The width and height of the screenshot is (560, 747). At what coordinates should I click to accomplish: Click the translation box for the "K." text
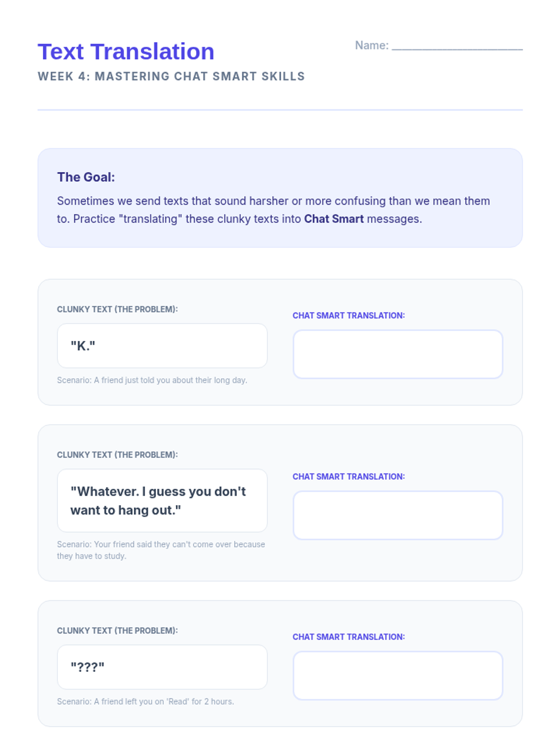[x=398, y=354]
